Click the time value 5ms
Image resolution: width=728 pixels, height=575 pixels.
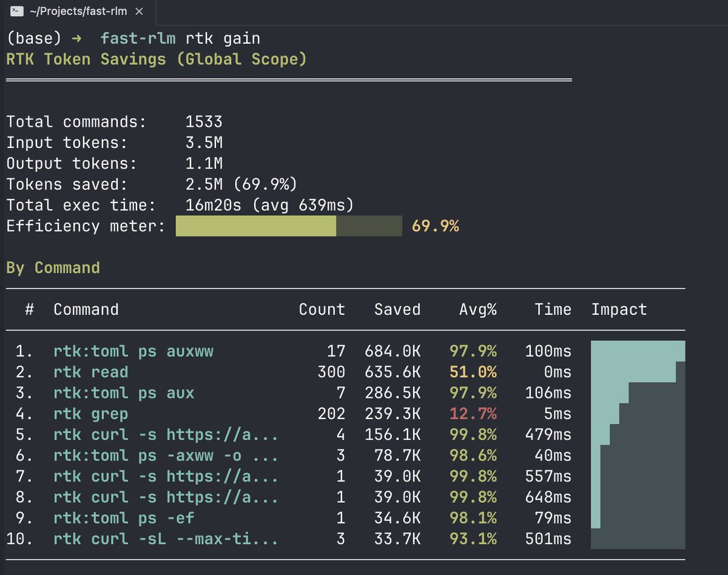(x=558, y=414)
